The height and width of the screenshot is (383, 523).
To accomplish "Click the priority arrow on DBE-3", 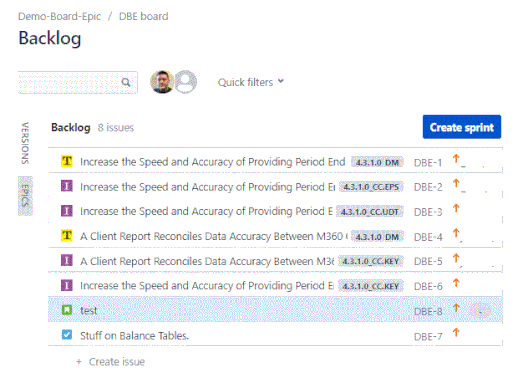I will [456, 209].
